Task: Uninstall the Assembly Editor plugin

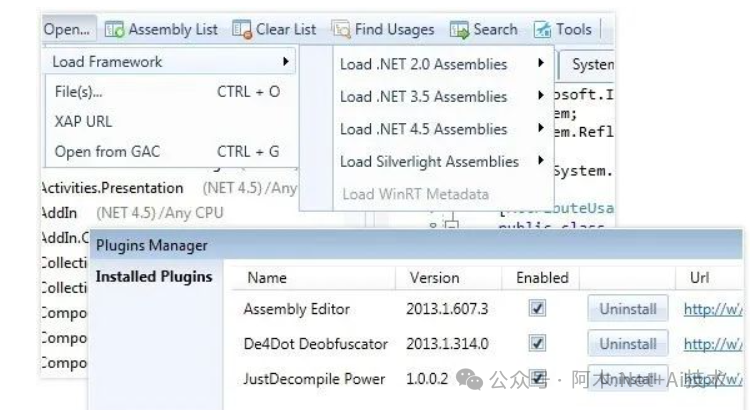Action: click(627, 310)
